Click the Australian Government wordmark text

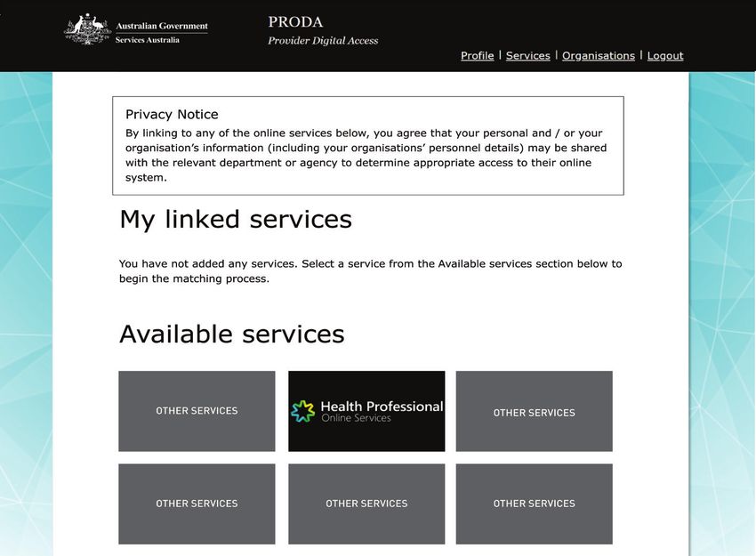click(162, 26)
